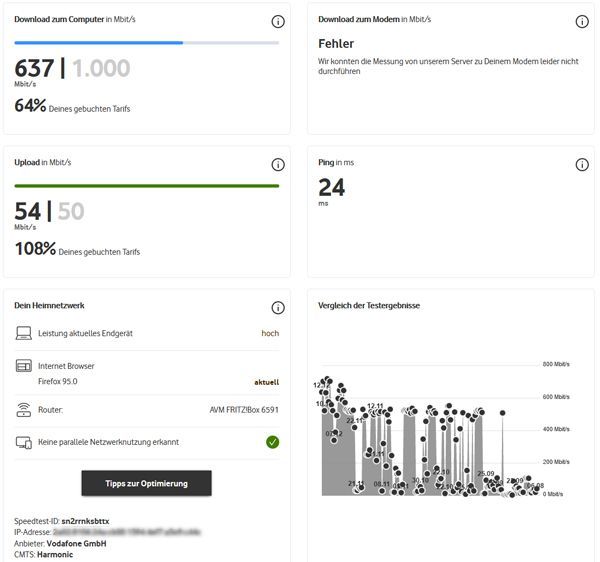The height and width of the screenshot is (562, 600).
Task: Open info icon for Download zum Computer
Action: pos(278,21)
